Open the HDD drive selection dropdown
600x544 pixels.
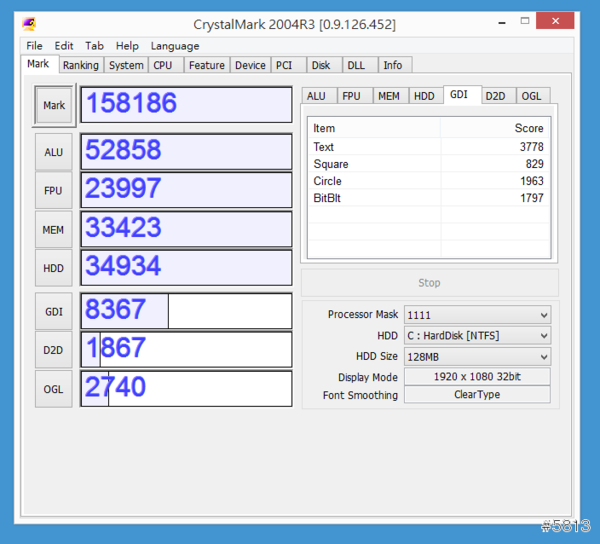click(476, 335)
